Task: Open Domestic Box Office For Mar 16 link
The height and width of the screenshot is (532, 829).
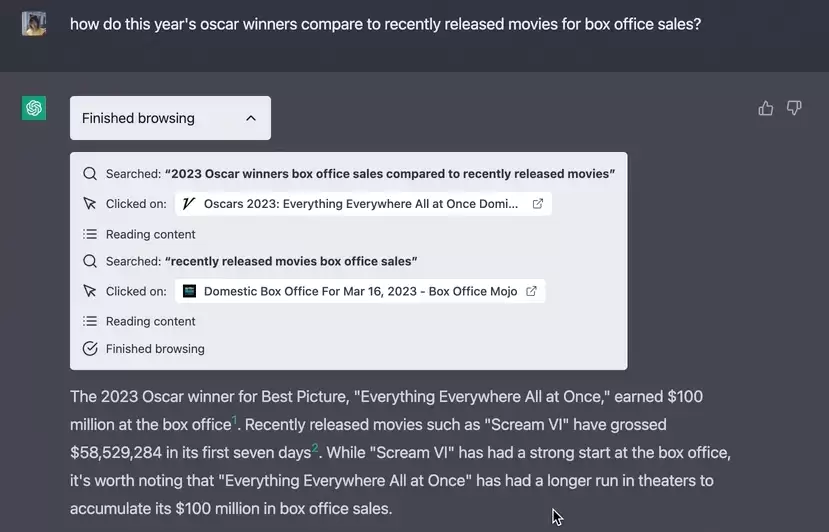Action: click(x=360, y=291)
